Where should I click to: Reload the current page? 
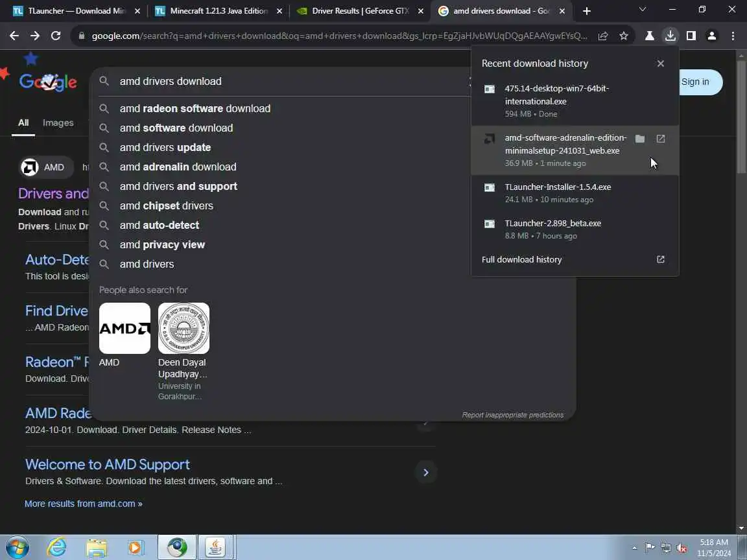pos(56,36)
